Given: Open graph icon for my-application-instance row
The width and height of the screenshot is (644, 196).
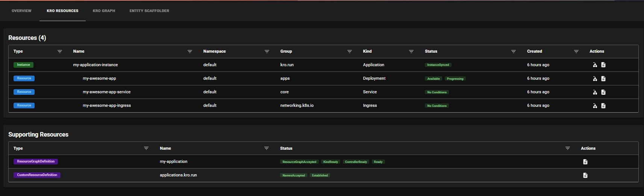Looking at the screenshot, I should coord(595,65).
